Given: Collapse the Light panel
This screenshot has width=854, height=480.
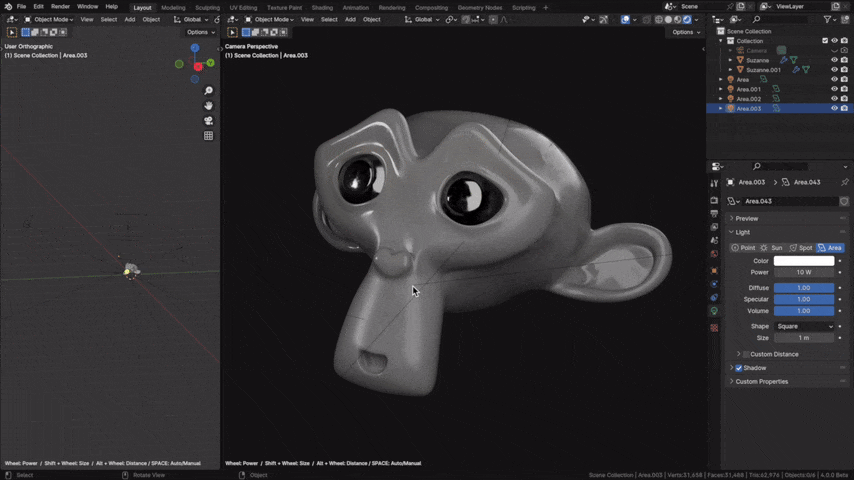Looking at the screenshot, I should (x=743, y=233).
